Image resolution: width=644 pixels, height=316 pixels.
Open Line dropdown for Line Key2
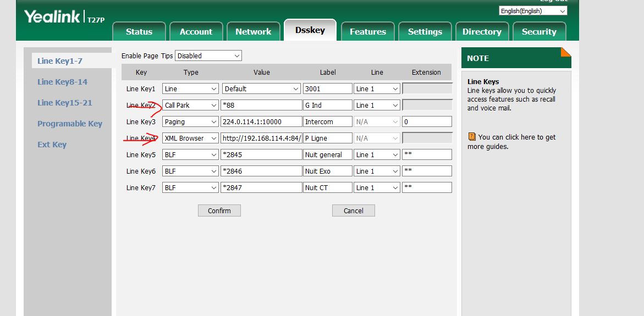point(377,105)
